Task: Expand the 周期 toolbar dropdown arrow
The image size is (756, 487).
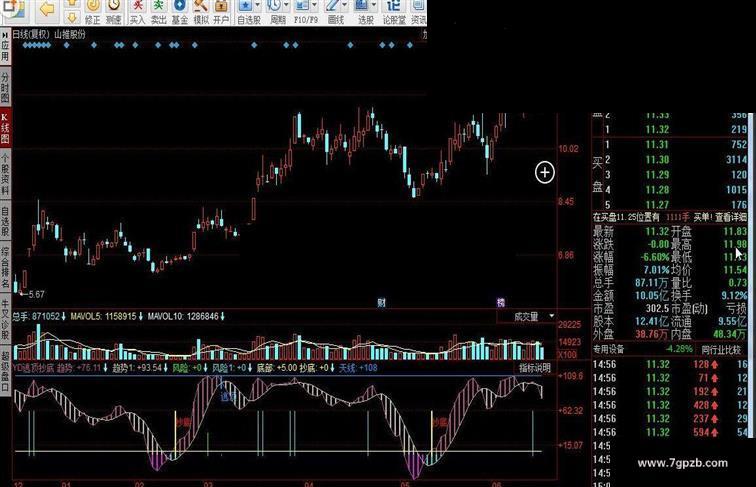Action: tap(287, 5)
